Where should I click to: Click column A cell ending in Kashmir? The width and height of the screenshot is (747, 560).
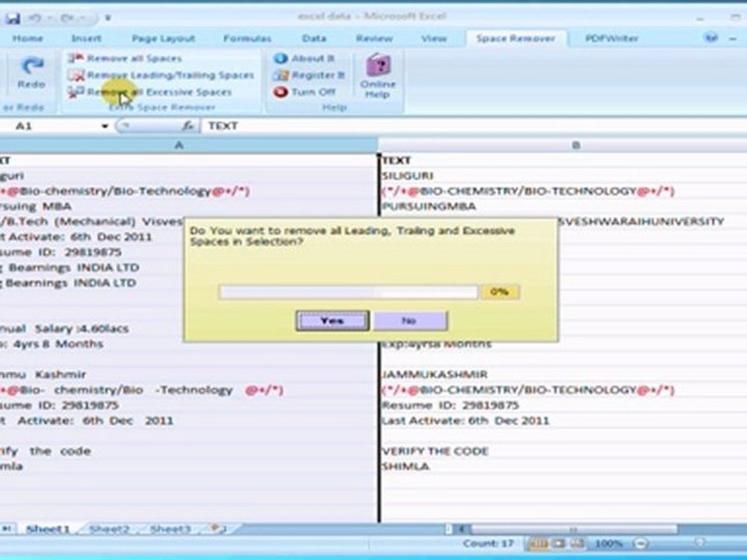(188, 374)
